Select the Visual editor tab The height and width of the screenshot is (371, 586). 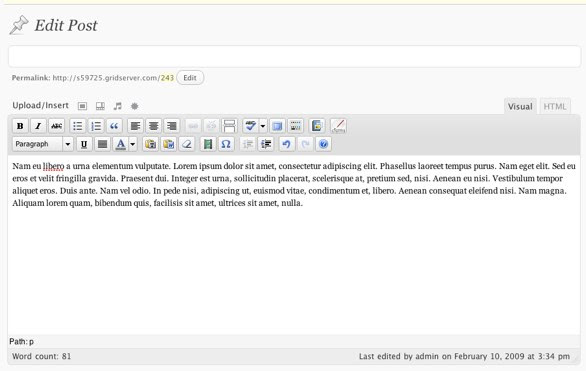coord(520,106)
